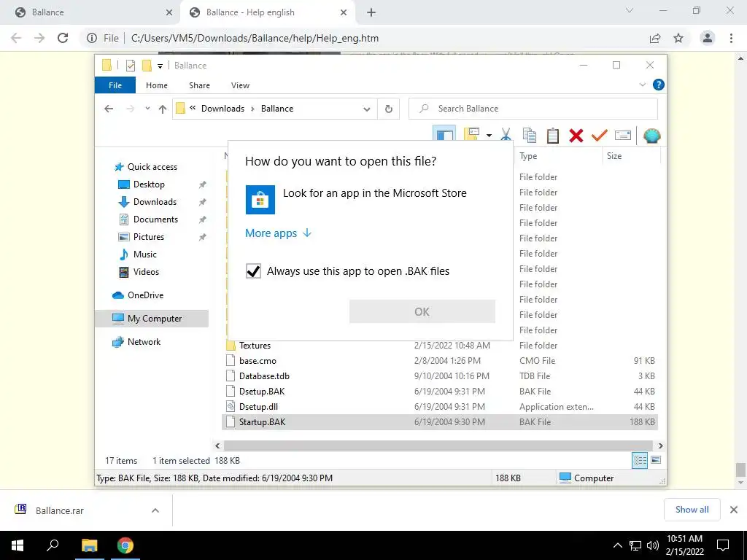The width and height of the screenshot is (747, 560).
Task: Reload the Chrome page
Action: coord(63,38)
